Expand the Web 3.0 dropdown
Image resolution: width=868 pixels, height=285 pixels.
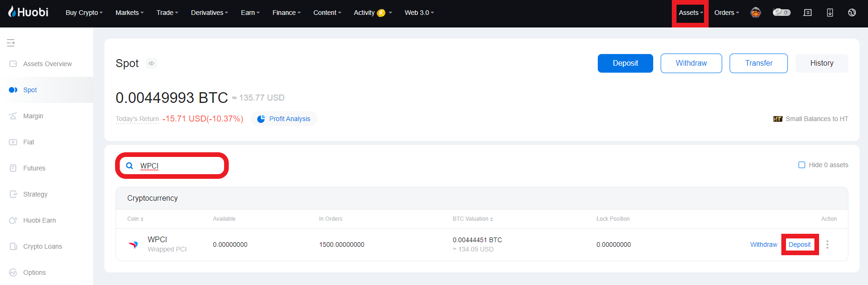(419, 13)
